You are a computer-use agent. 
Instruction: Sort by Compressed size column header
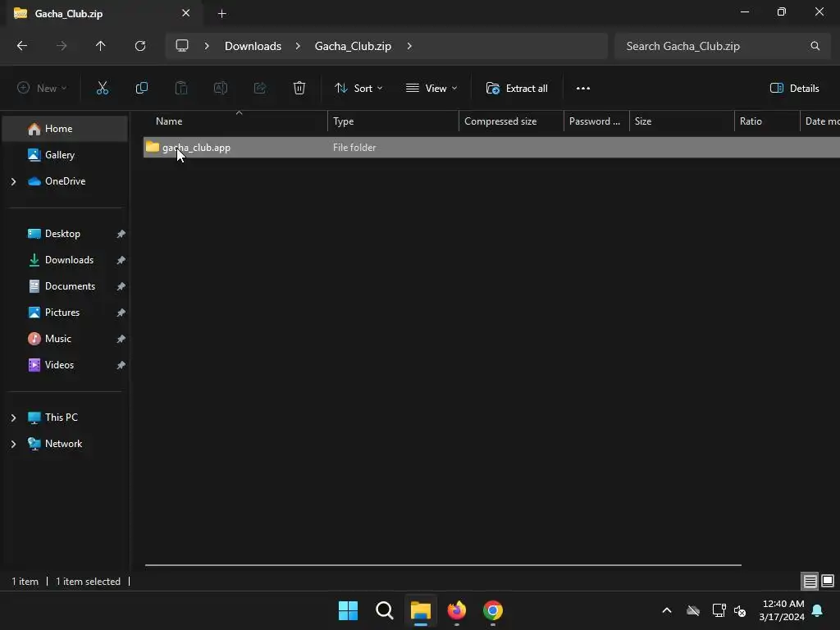click(x=511, y=121)
